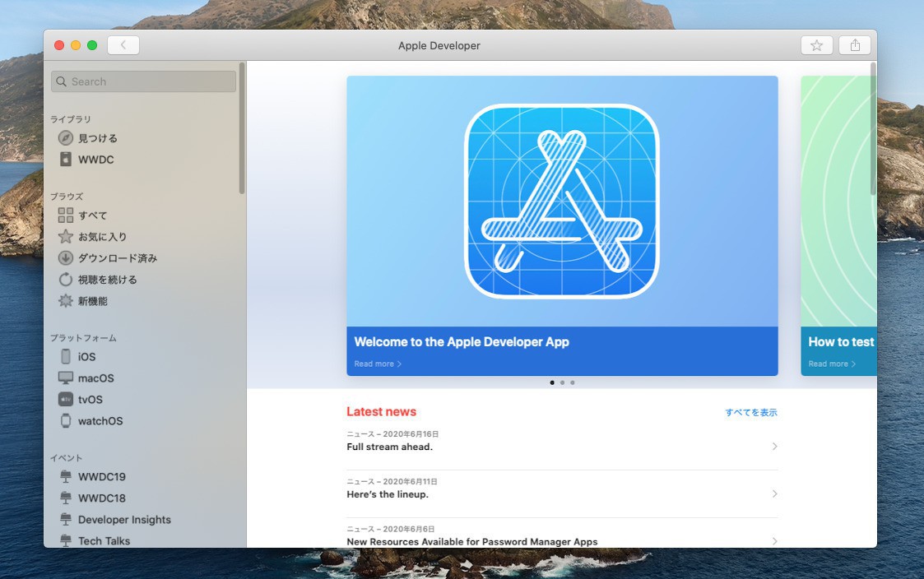Click the favorite star toolbar button
The height and width of the screenshot is (579, 924).
tap(817, 45)
